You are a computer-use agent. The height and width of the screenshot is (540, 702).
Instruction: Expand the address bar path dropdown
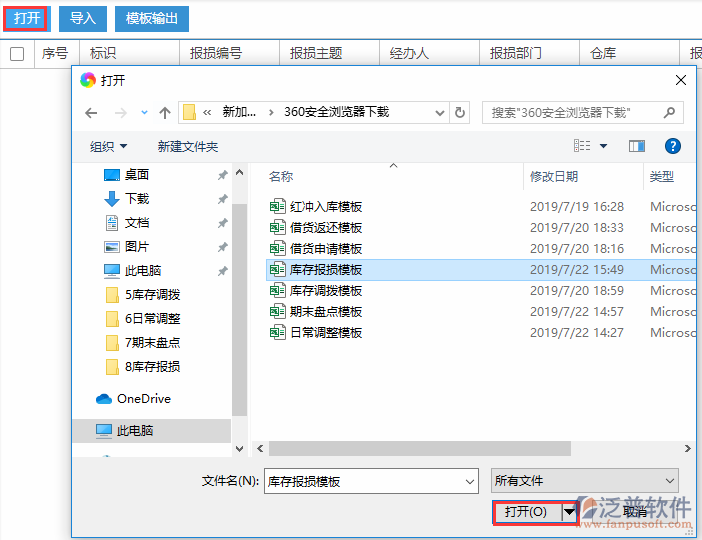[439, 113]
